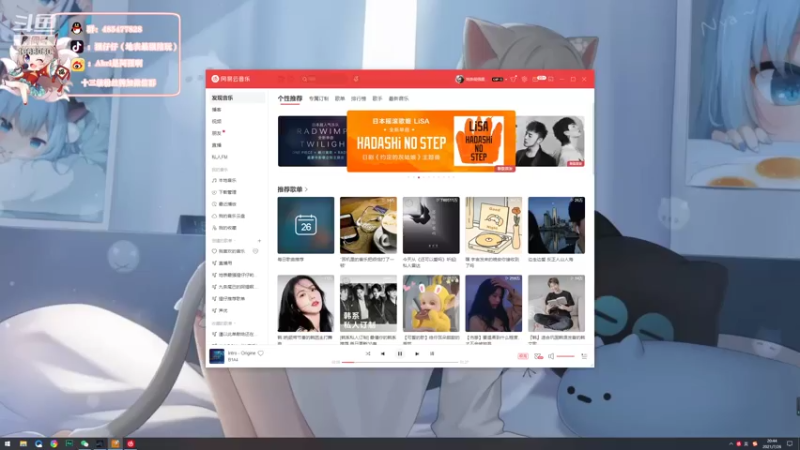Click the RADWIMPS Twilight banner on the left
Screen dimensions: 800x450
[x=312, y=141]
